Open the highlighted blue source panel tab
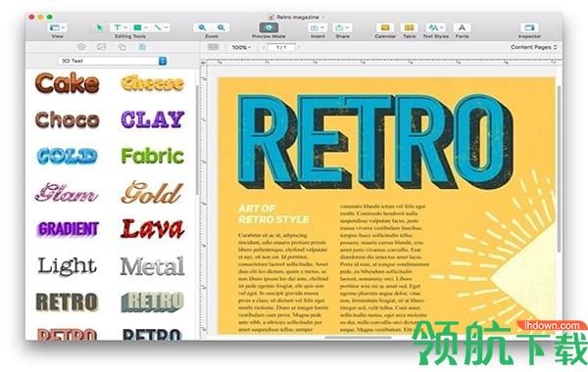 [x=142, y=47]
